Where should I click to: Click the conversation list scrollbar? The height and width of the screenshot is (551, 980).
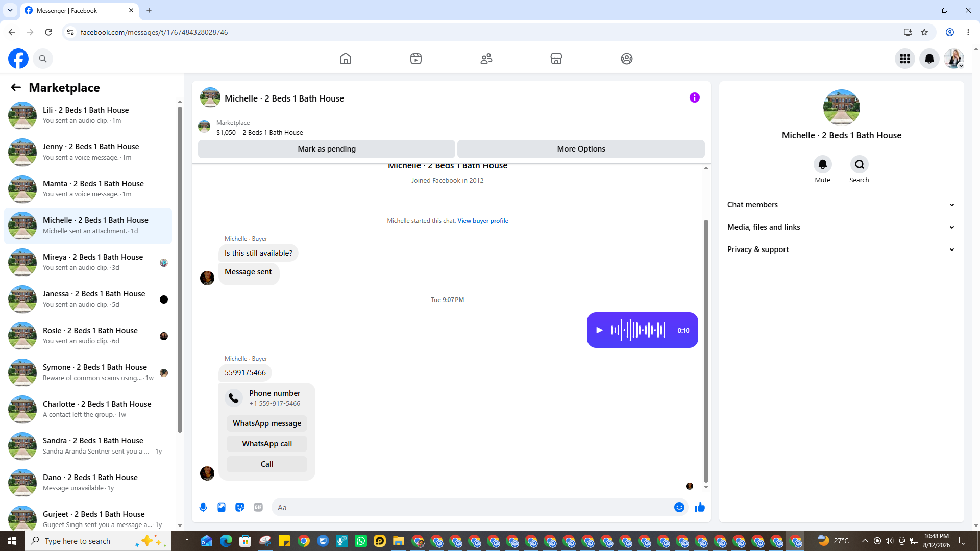(180, 269)
